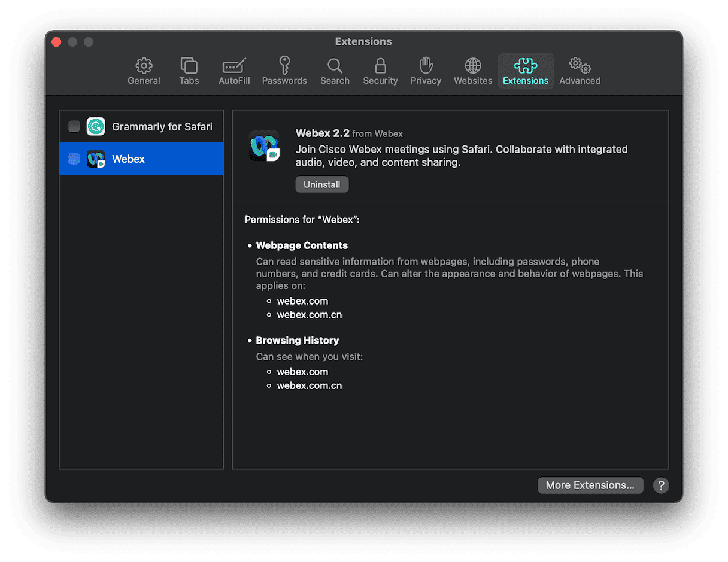
Task: Click the Webpage Contents permission heading
Action: pyautogui.click(x=302, y=245)
